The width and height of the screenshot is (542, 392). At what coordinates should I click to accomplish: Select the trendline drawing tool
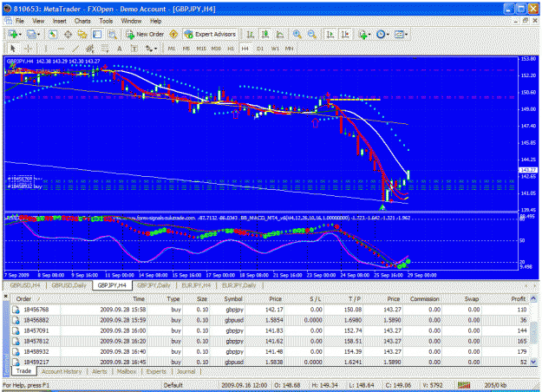75,49
